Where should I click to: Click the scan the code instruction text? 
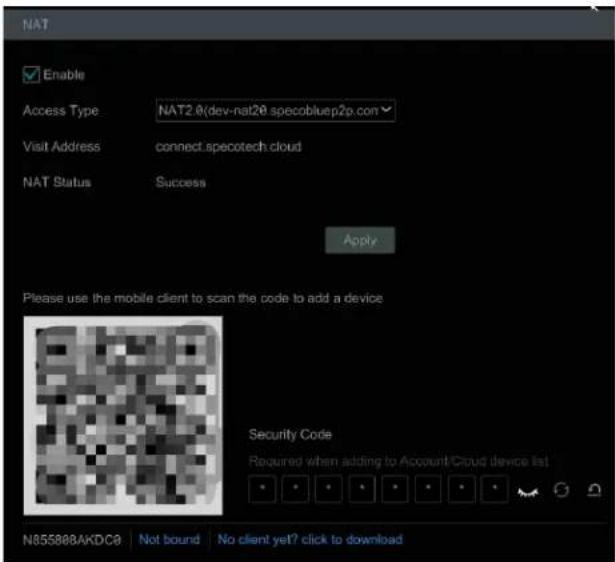(x=203, y=298)
